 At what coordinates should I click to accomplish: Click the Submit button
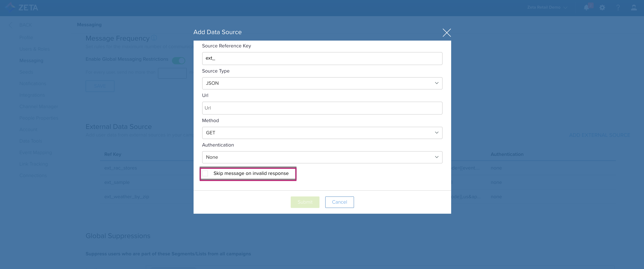coord(305,202)
